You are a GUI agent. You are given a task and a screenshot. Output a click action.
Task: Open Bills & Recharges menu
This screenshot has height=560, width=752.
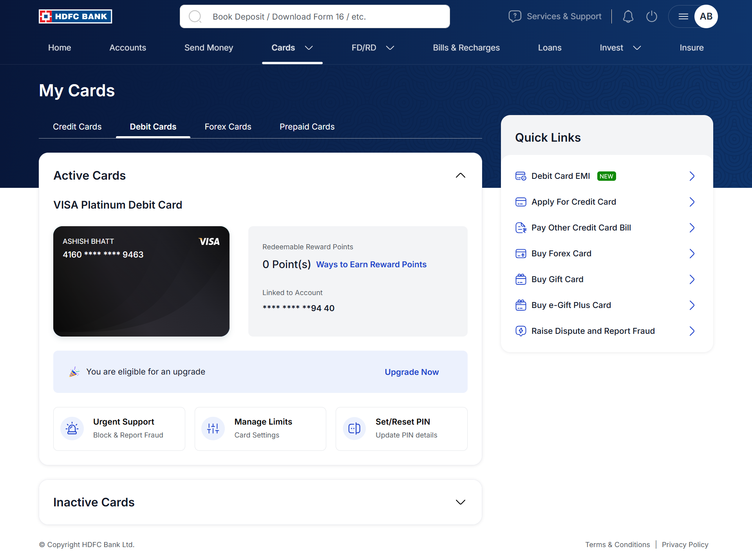click(x=466, y=48)
